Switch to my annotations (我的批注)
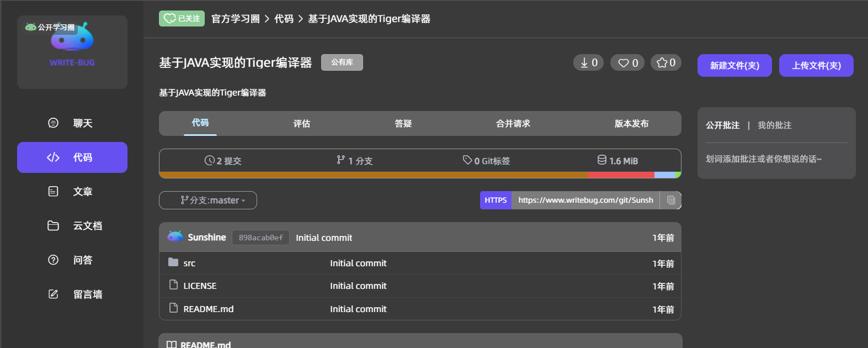 pyautogui.click(x=774, y=125)
